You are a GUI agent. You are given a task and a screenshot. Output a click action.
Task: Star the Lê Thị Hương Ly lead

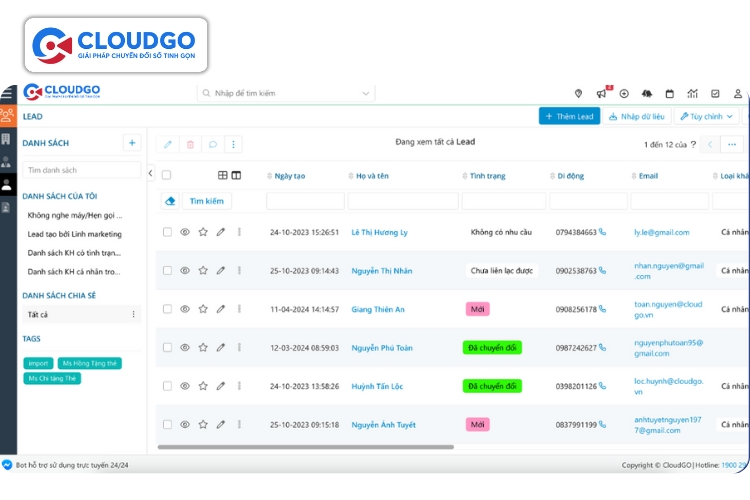[x=203, y=232]
